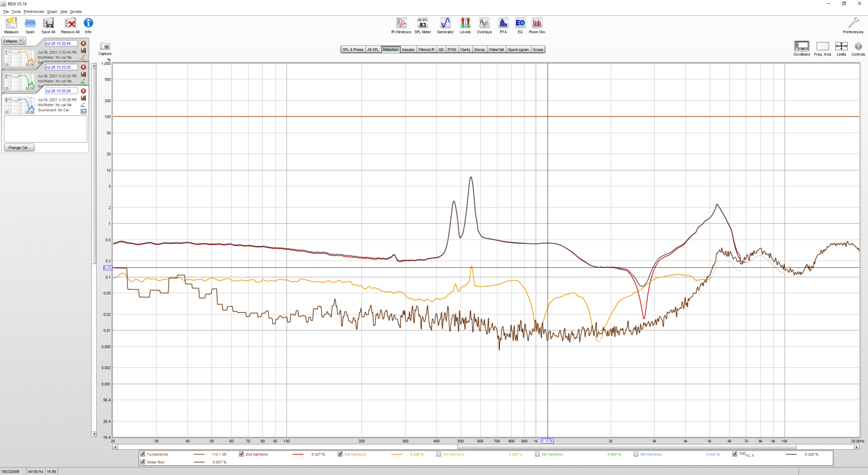Click the Save All icon
868x475 pixels.
click(48, 25)
